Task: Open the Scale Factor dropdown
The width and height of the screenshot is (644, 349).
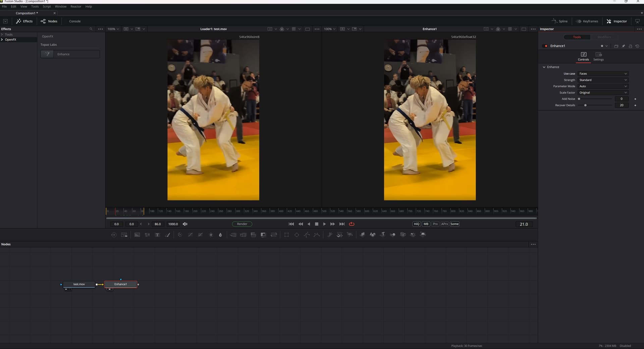Action: [x=603, y=93]
